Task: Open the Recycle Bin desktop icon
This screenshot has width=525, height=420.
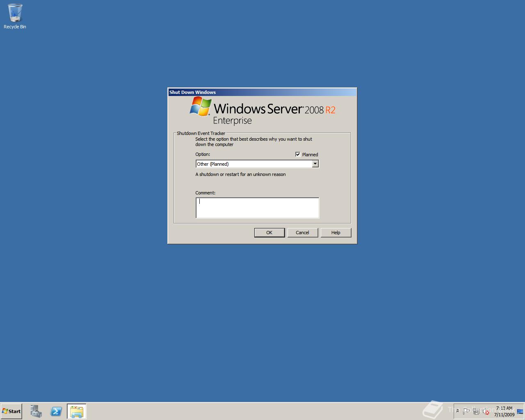Action: point(15,16)
